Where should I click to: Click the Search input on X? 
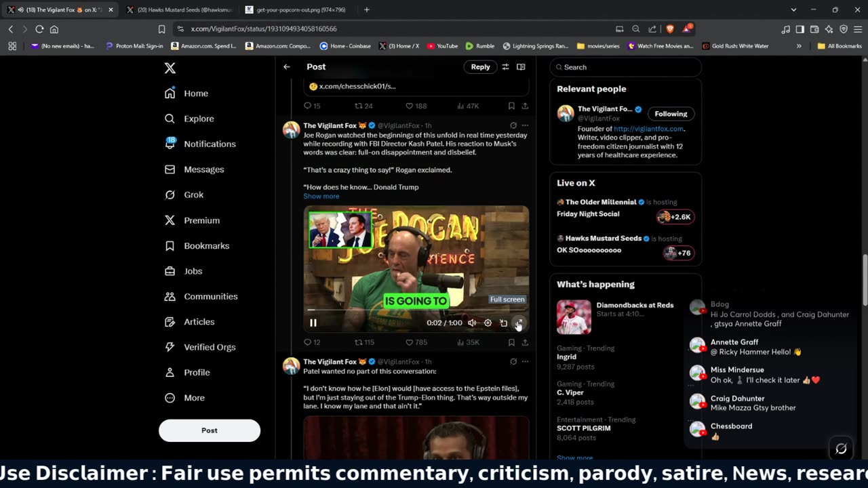coord(625,67)
